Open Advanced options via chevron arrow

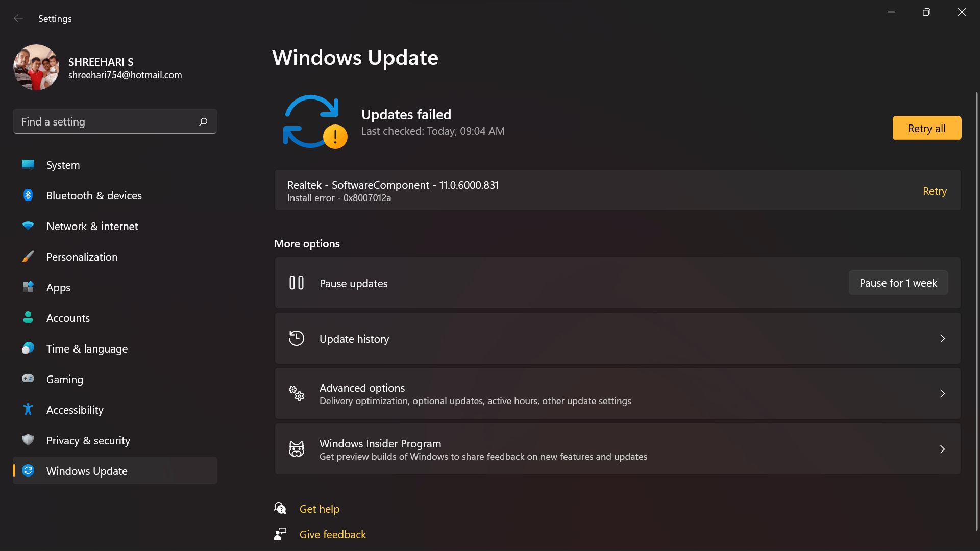(x=942, y=394)
